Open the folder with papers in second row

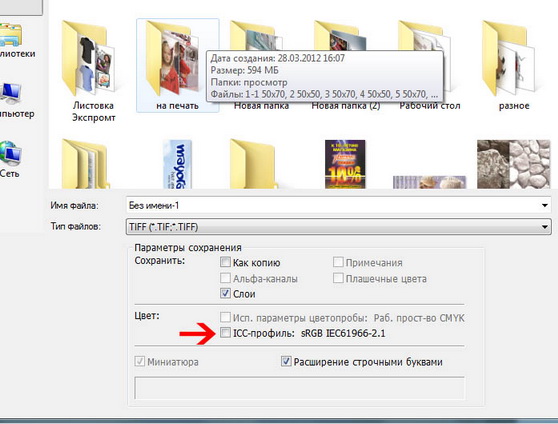[85, 164]
